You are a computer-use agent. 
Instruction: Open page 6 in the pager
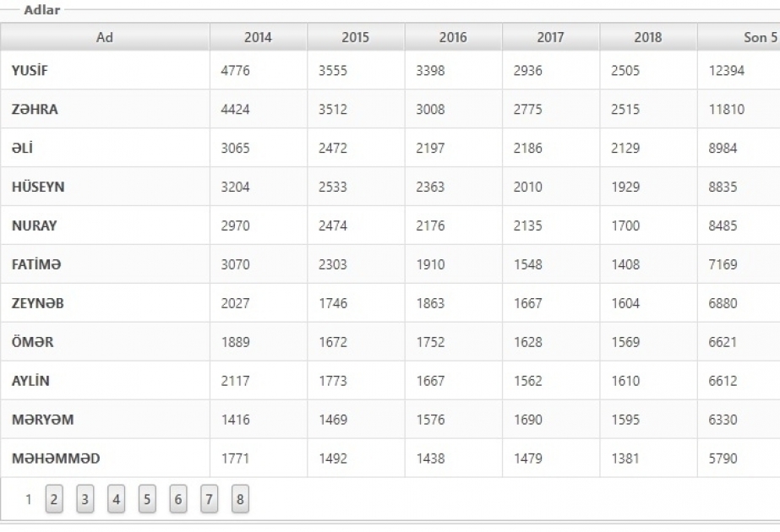pos(178,499)
